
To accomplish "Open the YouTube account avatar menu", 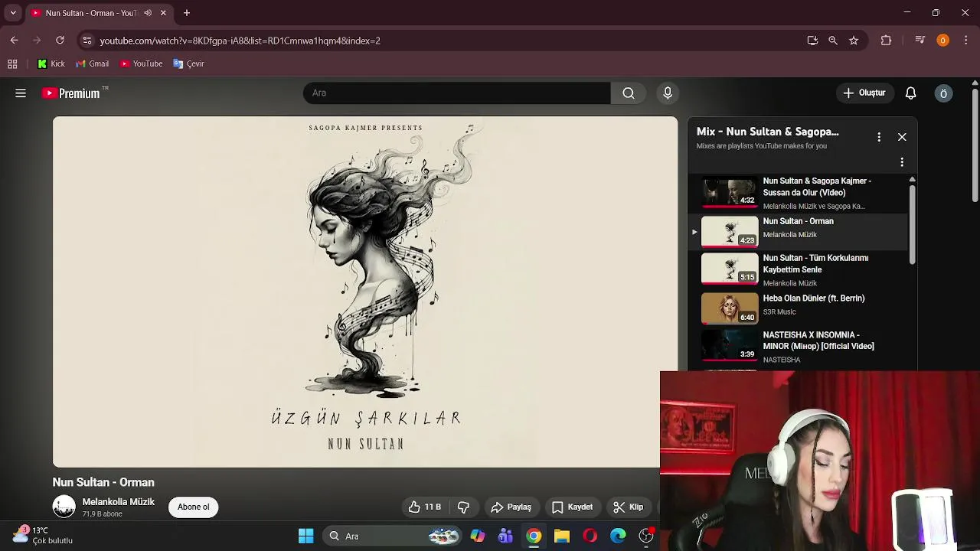I will tap(943, 93).
